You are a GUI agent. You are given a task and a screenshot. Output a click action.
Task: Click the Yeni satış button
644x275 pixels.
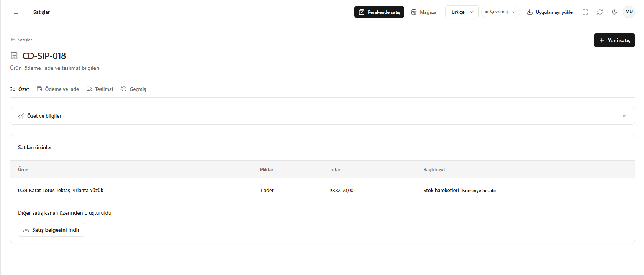tap(614, 40)
